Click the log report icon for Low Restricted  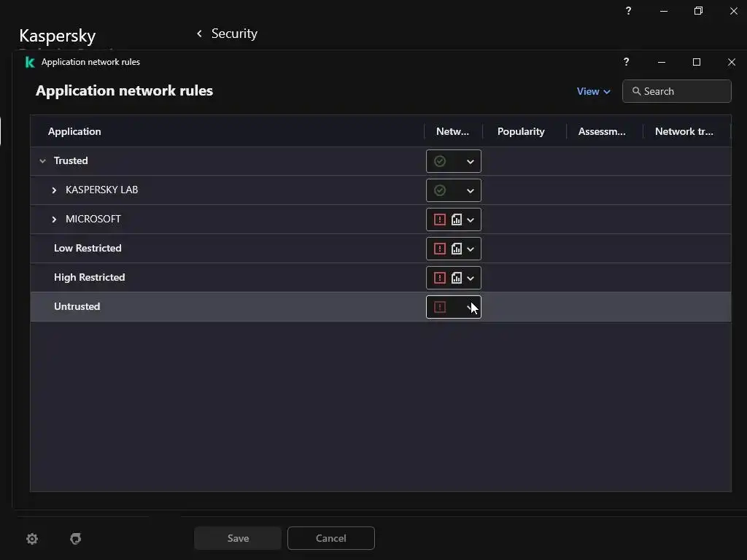(457, 249)
